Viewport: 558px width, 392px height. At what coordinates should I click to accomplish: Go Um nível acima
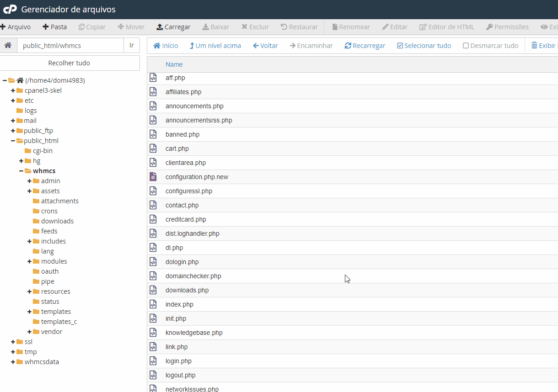215,46
